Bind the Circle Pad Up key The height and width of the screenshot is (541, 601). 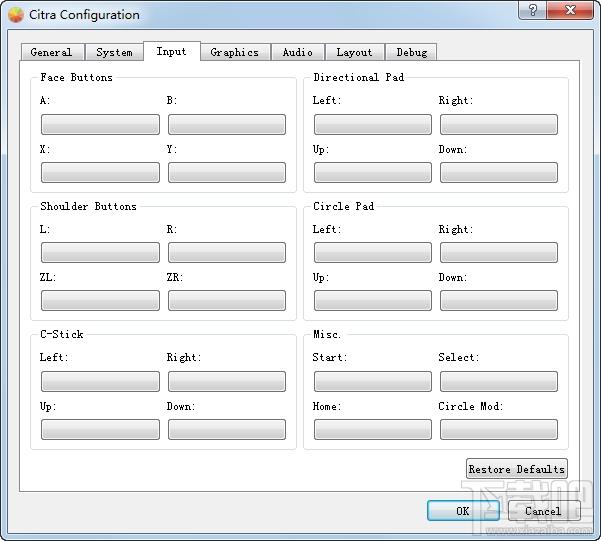tap(373, 300)
